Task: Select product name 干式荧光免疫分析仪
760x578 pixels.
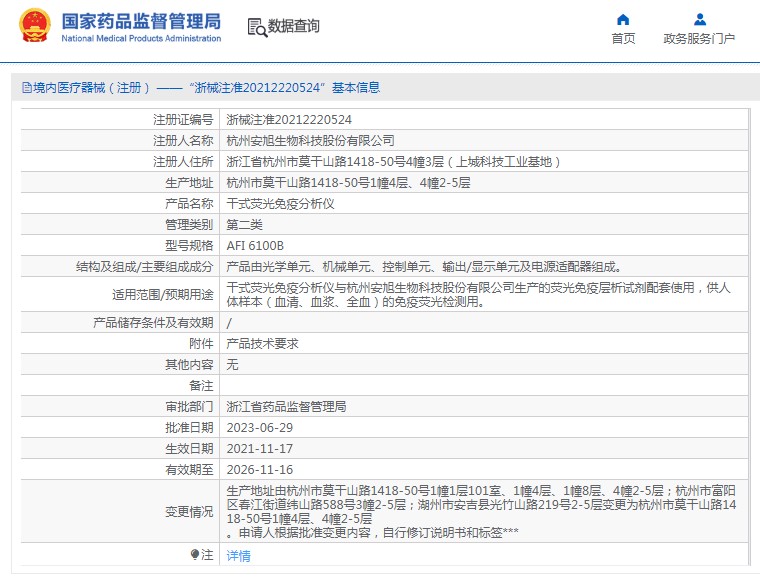Action: [x=280, y=203]
